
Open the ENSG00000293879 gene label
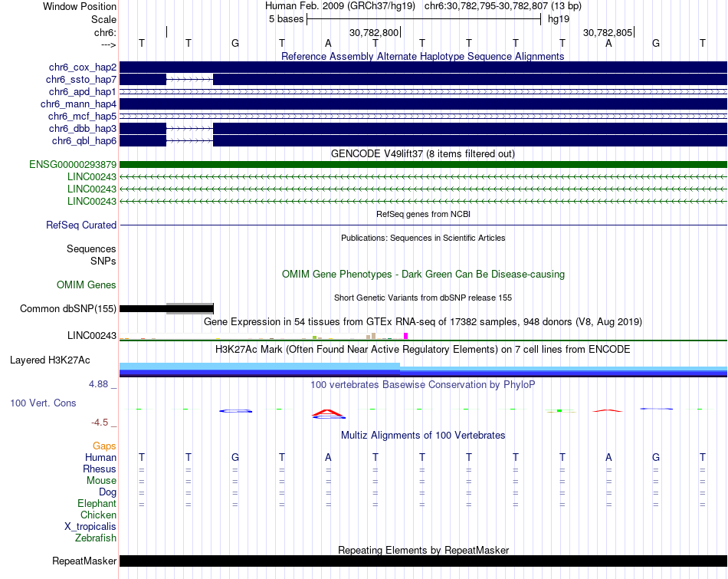73,165
